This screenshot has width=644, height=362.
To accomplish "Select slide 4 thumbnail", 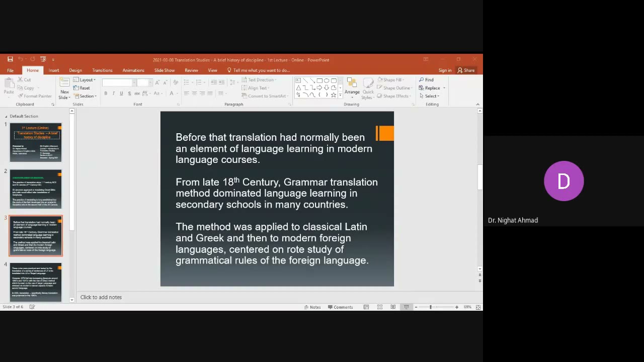I will [35, 282].
